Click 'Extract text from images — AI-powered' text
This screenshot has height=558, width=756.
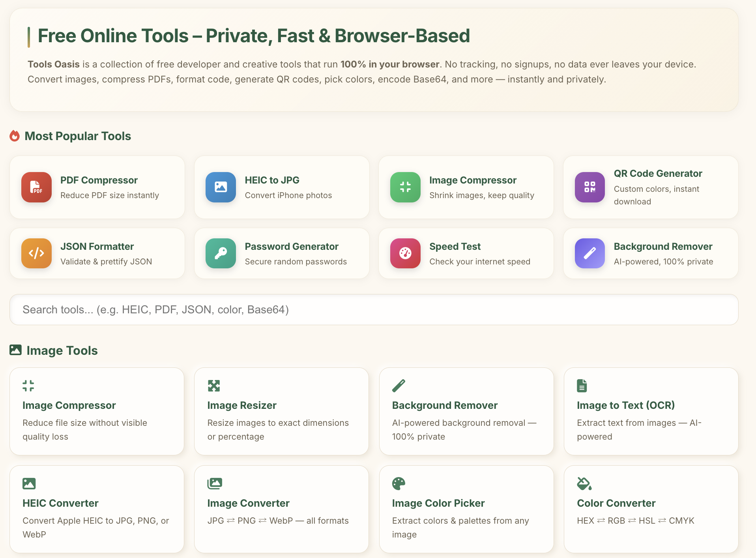pyautogui.click(x=639, y=430)
